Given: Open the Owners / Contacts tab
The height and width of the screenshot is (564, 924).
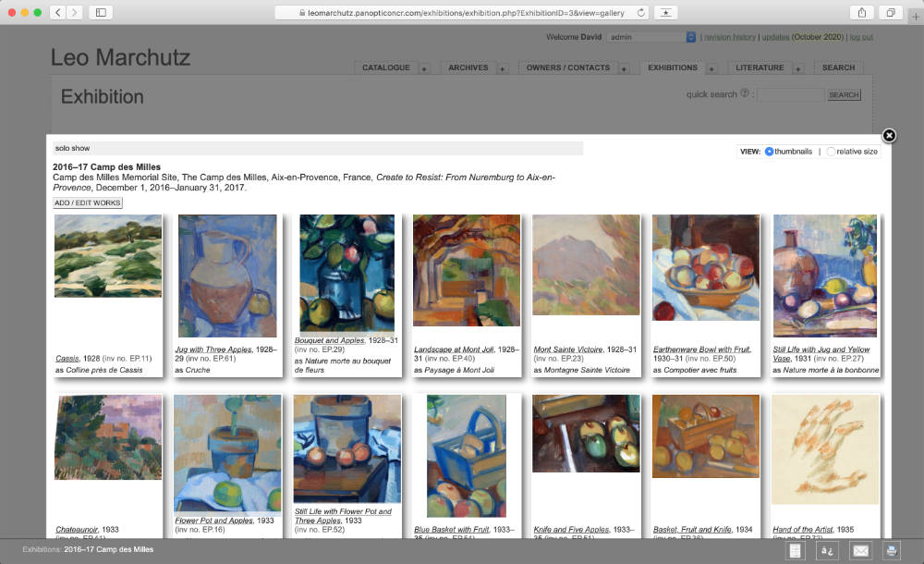Looking at the screenshot, I should 568,67.
